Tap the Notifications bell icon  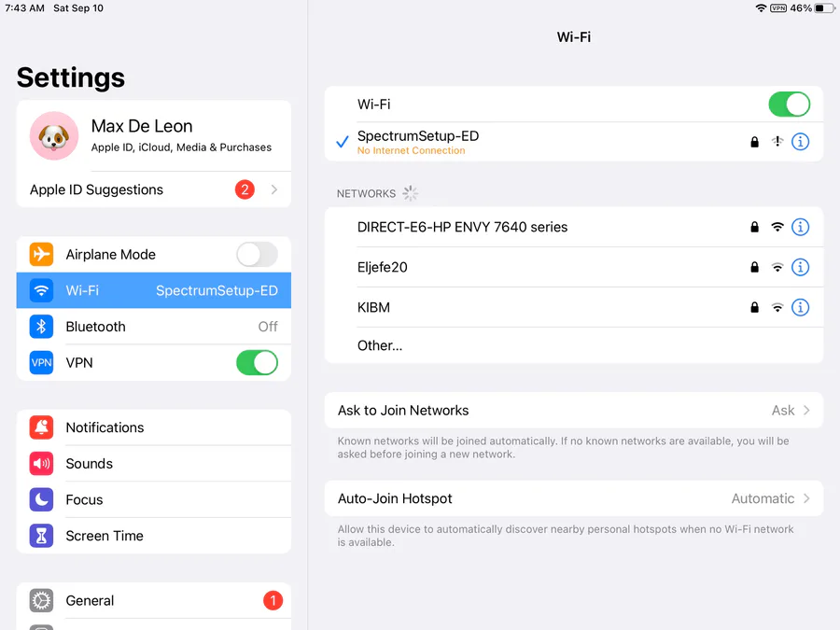(41, 427)
